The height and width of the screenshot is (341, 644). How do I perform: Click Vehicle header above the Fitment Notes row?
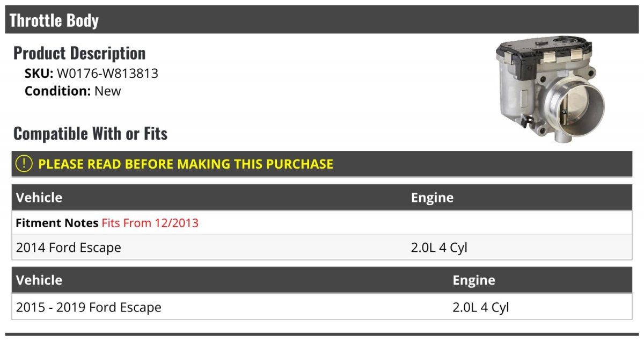39,198
